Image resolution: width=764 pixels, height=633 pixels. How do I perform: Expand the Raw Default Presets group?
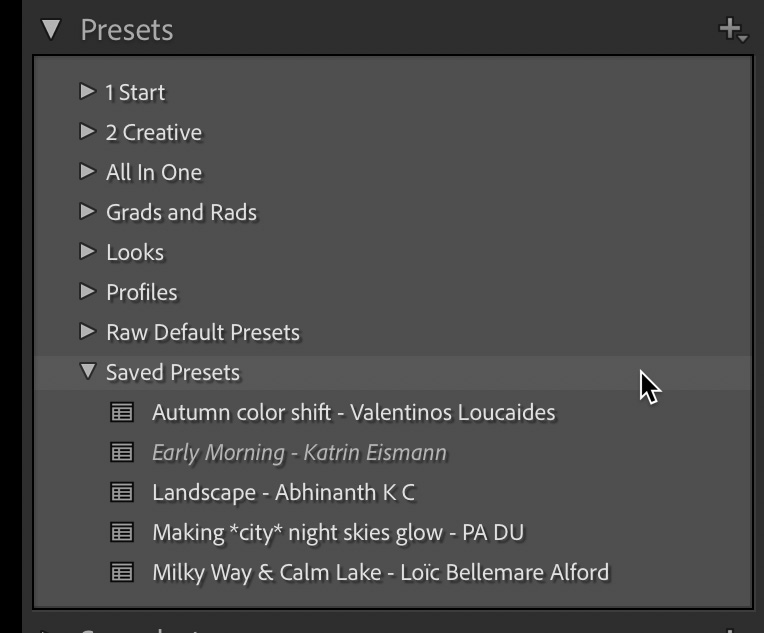click(87, 332)
